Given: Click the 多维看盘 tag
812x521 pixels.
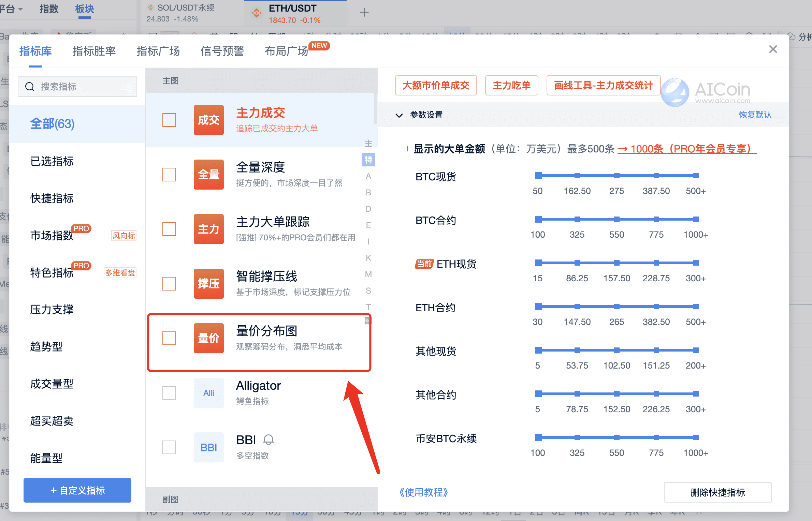Looking at the screenshot, I should (120, 273).
